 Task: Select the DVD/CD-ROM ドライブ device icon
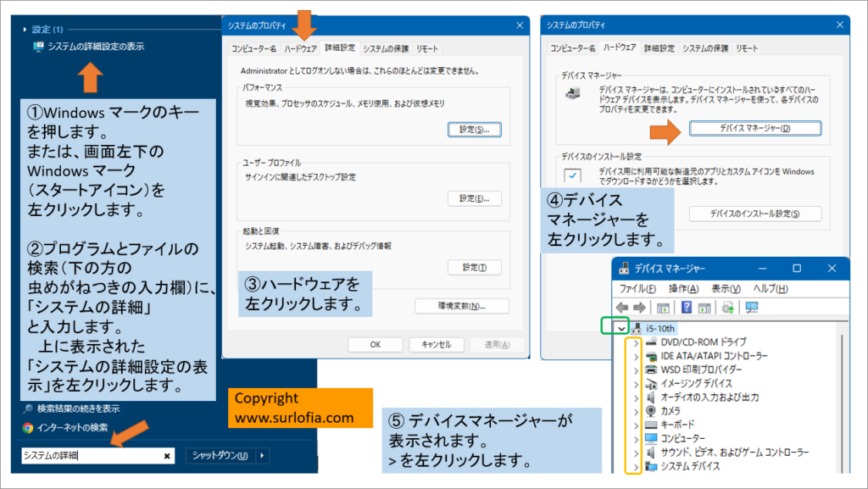pyautogui.click(x=651, y=342)
